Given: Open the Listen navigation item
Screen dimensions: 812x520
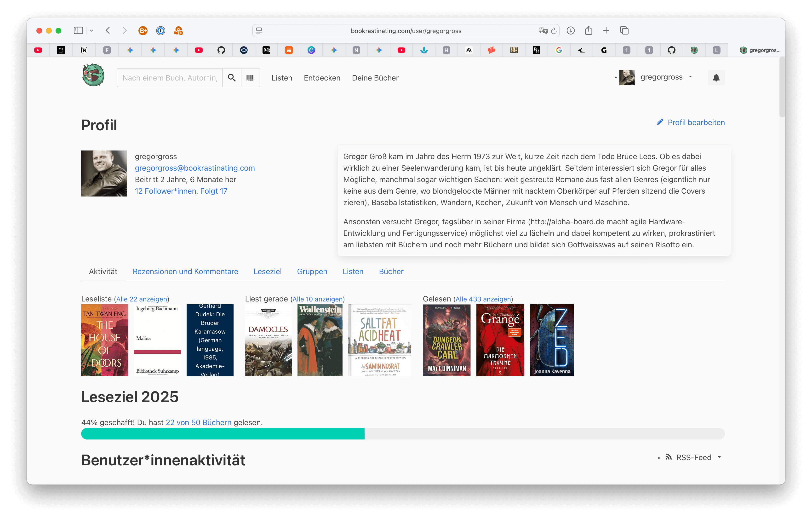Looking at the screenshot, I should [x=282, y=78].
